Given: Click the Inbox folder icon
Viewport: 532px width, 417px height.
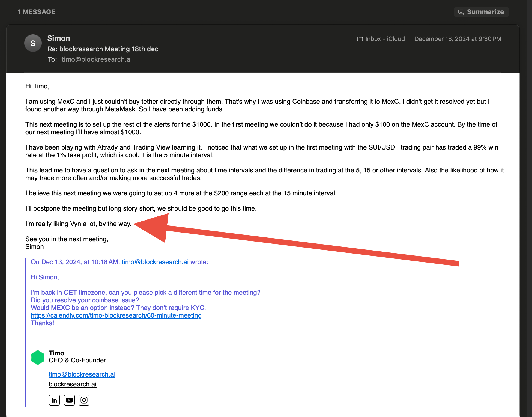Looking at the screenshot, I should tap(360, 39).
